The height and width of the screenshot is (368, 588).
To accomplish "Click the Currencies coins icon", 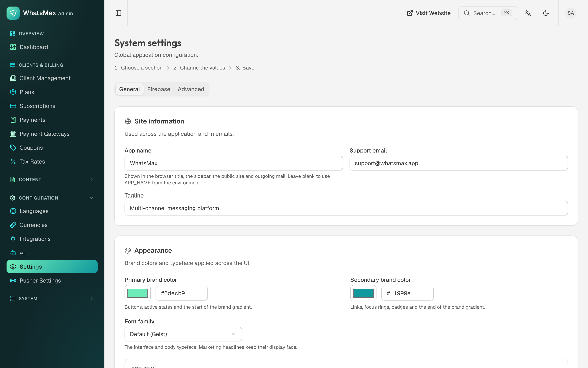I will coord(13,225).
